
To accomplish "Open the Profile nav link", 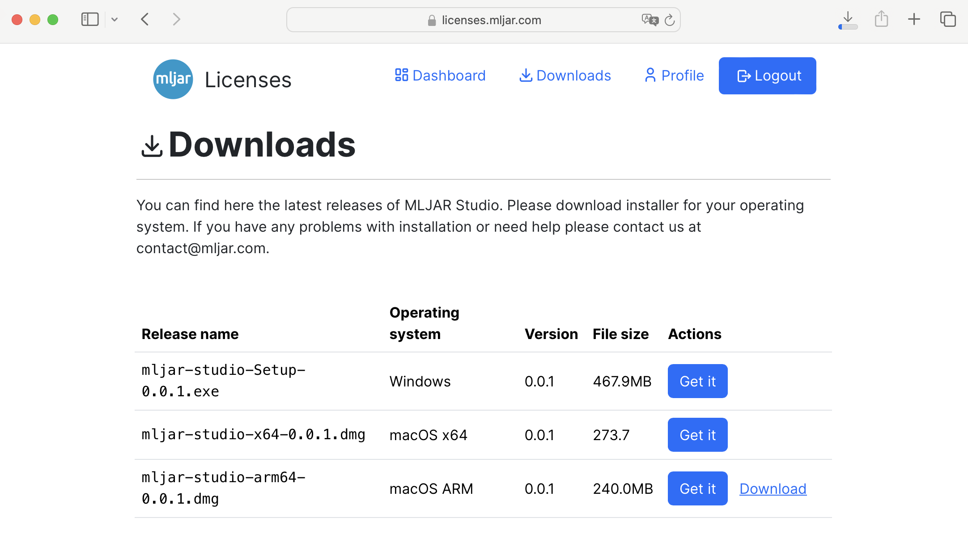I will 674,76.
